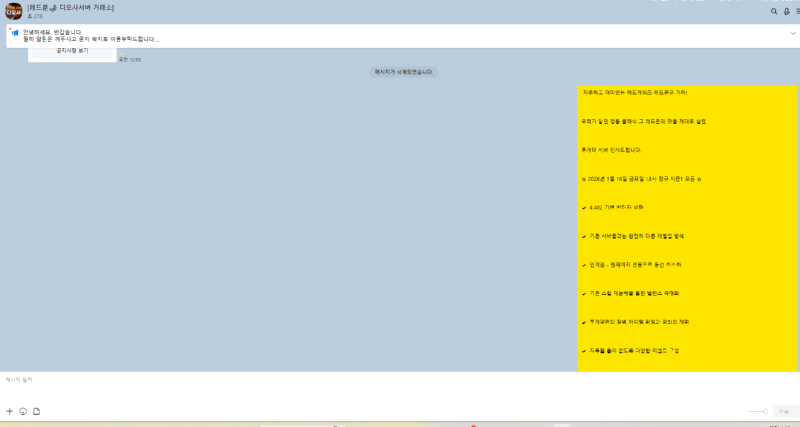This screenshot has width=800, height=427.
Task: Click the slider beside the send button
Action: pyautogui.click(x=757, y=411)
